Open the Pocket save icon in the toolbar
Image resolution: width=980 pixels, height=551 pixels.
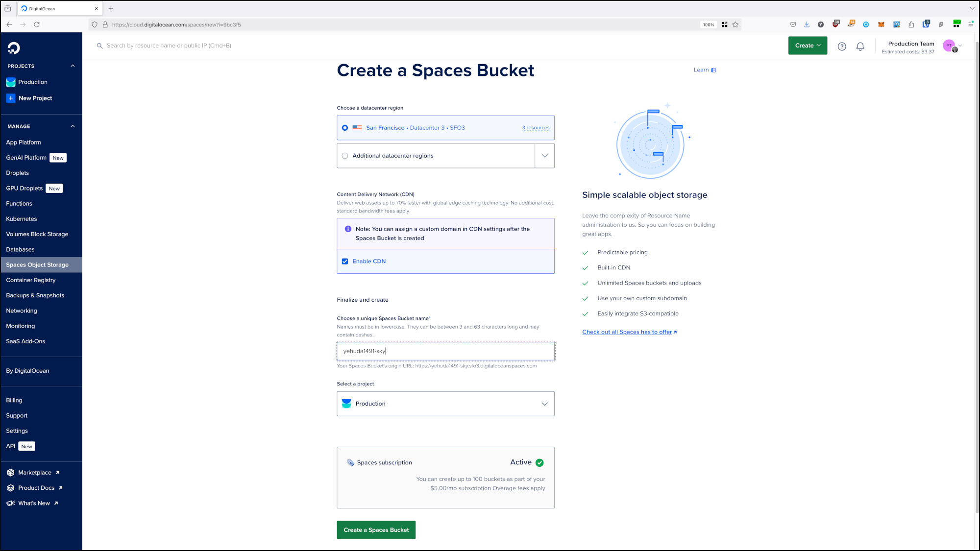point(793,24)
